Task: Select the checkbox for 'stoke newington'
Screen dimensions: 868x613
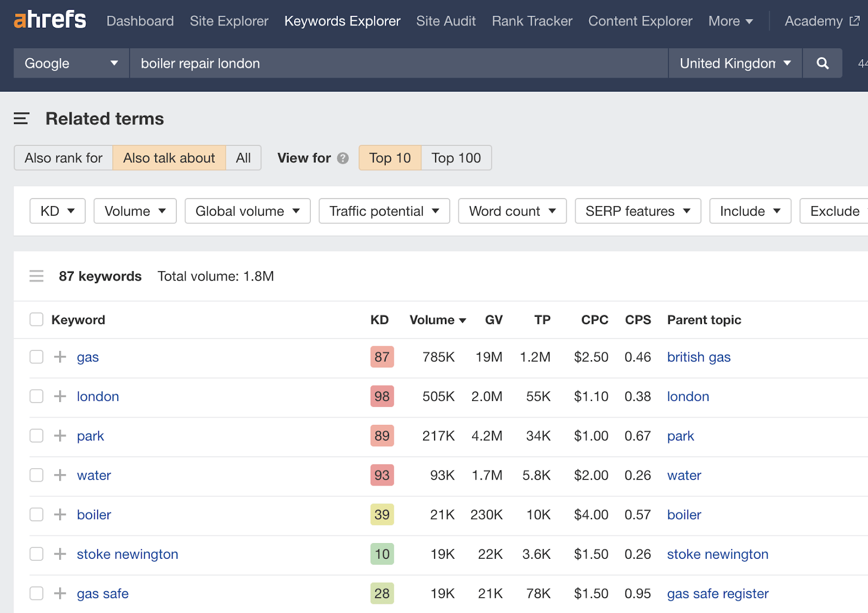Action: point(36,554)
